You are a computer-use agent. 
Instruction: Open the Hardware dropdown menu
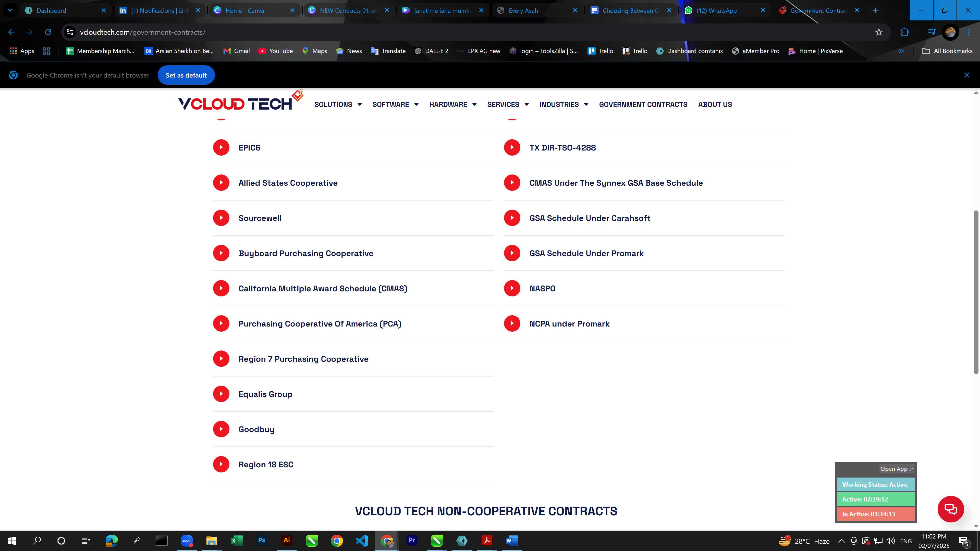coord(453,104)
